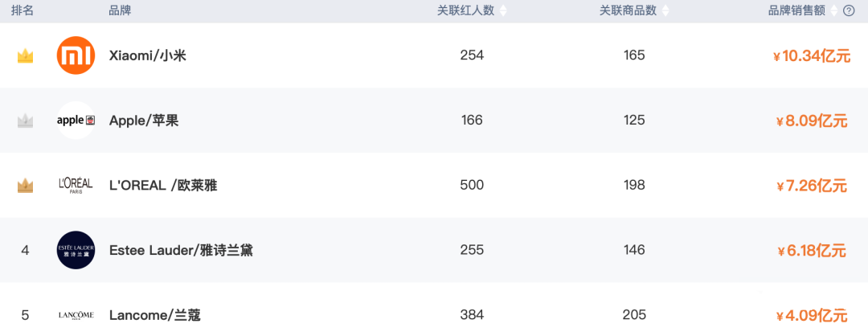The width and height of the screenshot is (868, 336).
Task: Open the 品牌销售额 help question mark
Action: [x=849, y=10]
